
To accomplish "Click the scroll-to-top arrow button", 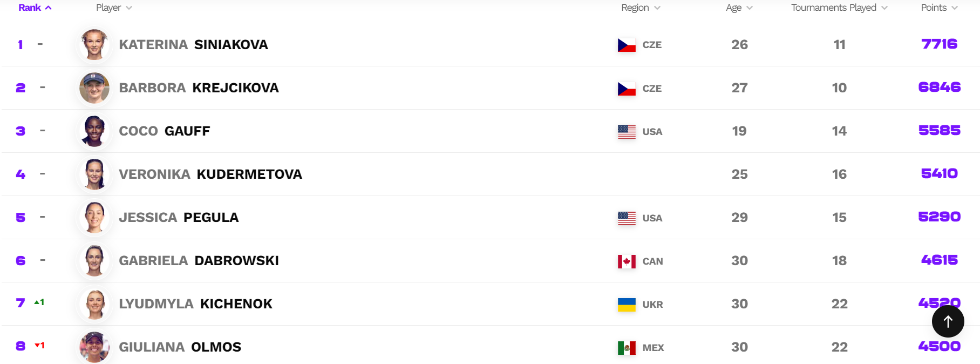I will (948, 321).
